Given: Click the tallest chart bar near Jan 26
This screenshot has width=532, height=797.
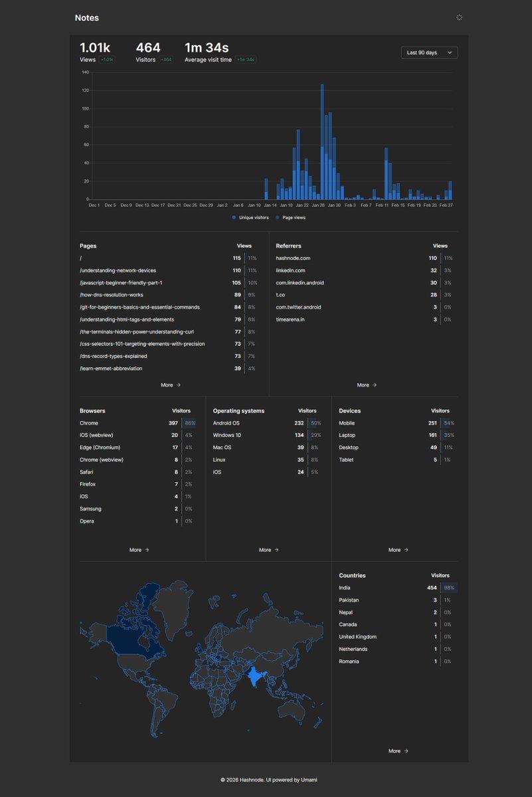Looking at the screenshot, I should tap(322, 141).
